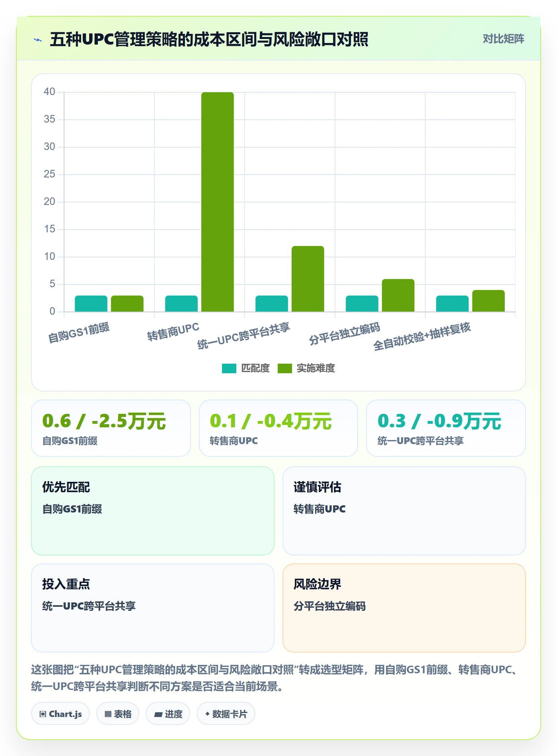The width and height of the screenshot is (557, 756).
Task: Click the 对比矩阵 label in header
Action: click(x=503, y=39)
